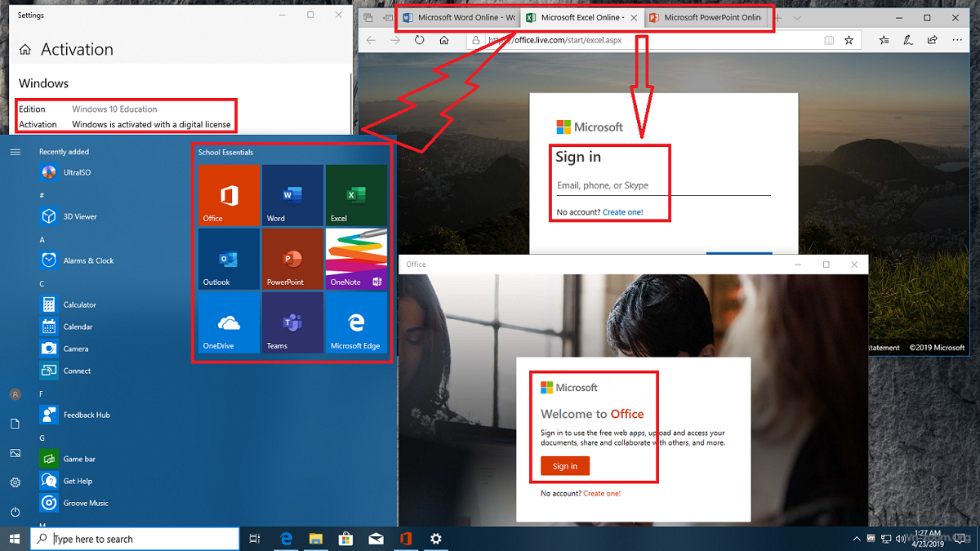
Task: Launch the PowerPoint tile
Action: [x=292, y=259]
